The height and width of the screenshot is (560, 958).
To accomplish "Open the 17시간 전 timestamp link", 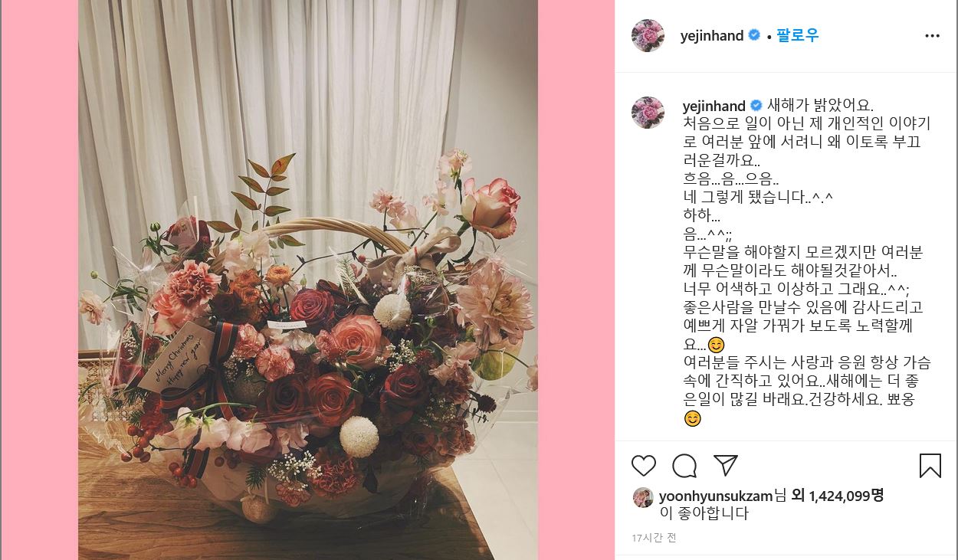I will pos(654,538).
